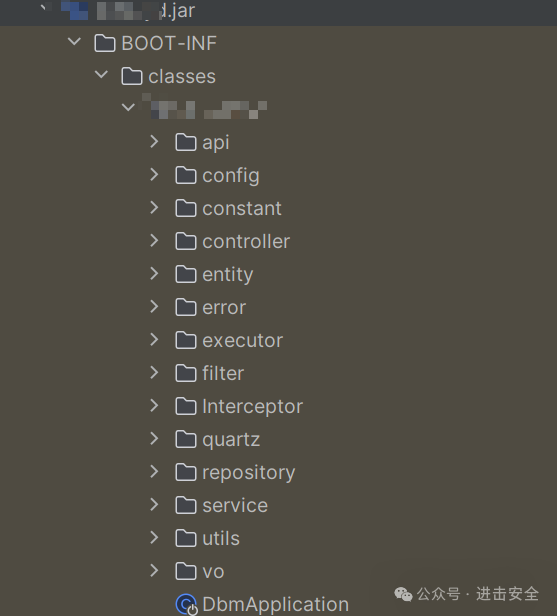Click the DbmApplication class icon
This screenshot has height=616, width=557.
(x=186, y=604)
